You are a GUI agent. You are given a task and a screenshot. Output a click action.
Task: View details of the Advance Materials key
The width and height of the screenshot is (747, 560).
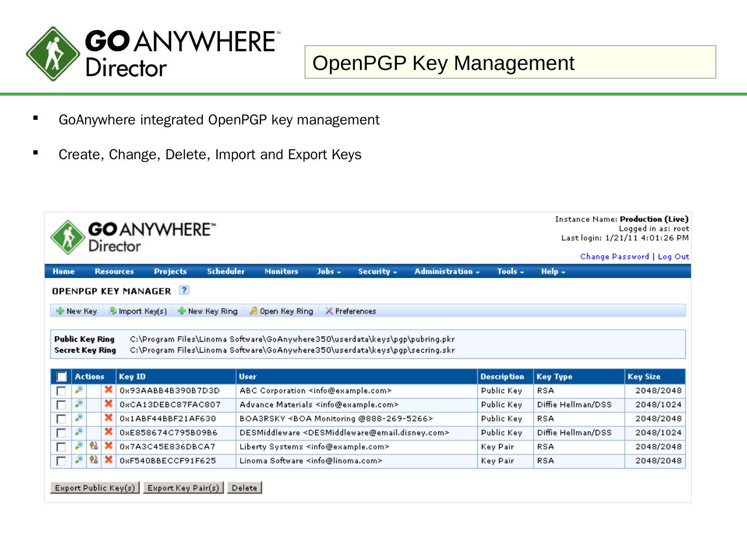[x=79, y=404]
